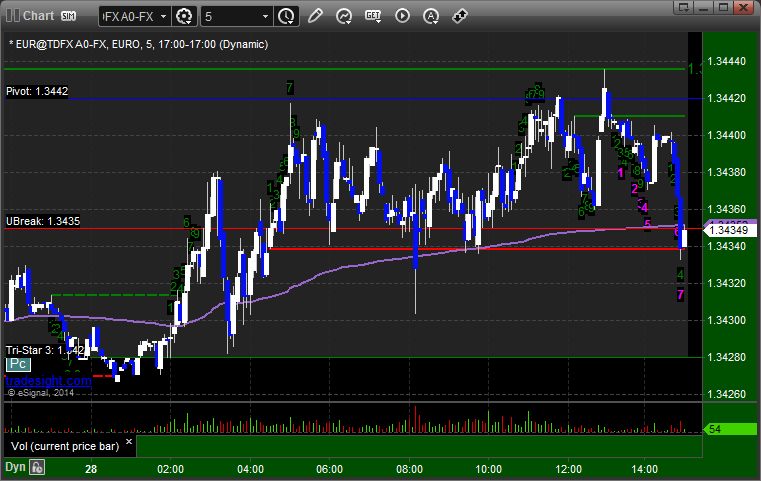The image size is (761, 481).
Task: Close the Vol (current price bar) pane
Action: click(x=129, y=442)
